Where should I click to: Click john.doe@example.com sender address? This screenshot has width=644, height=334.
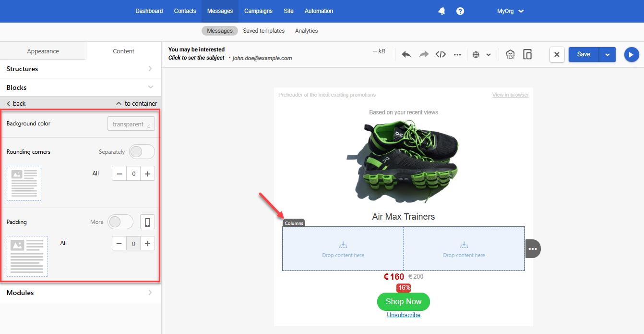262,58
